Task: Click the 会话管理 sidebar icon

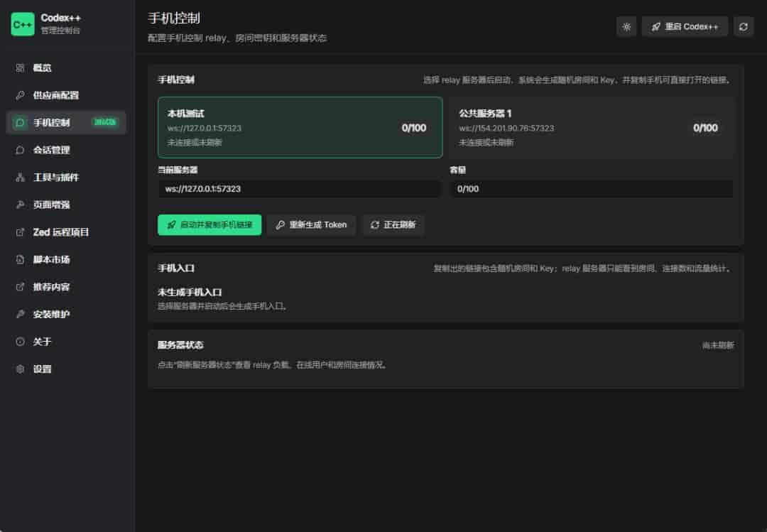Action: click(x=20, y=151)
